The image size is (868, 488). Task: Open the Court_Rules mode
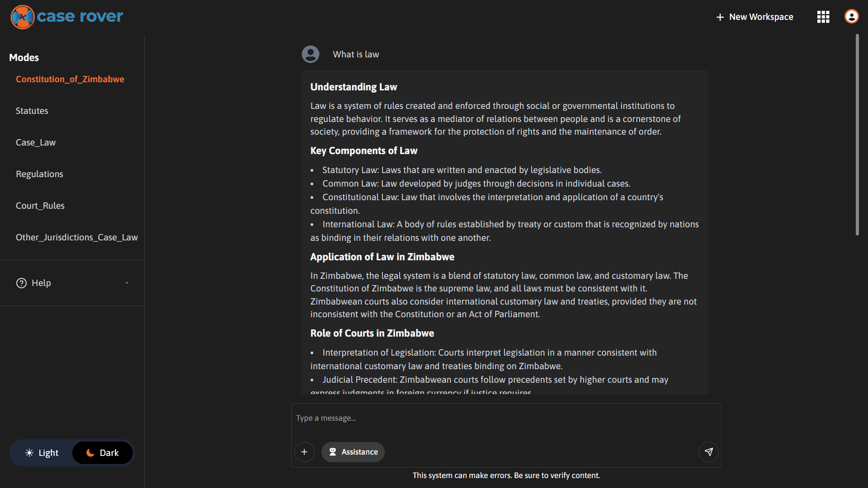tap(40, 206)
